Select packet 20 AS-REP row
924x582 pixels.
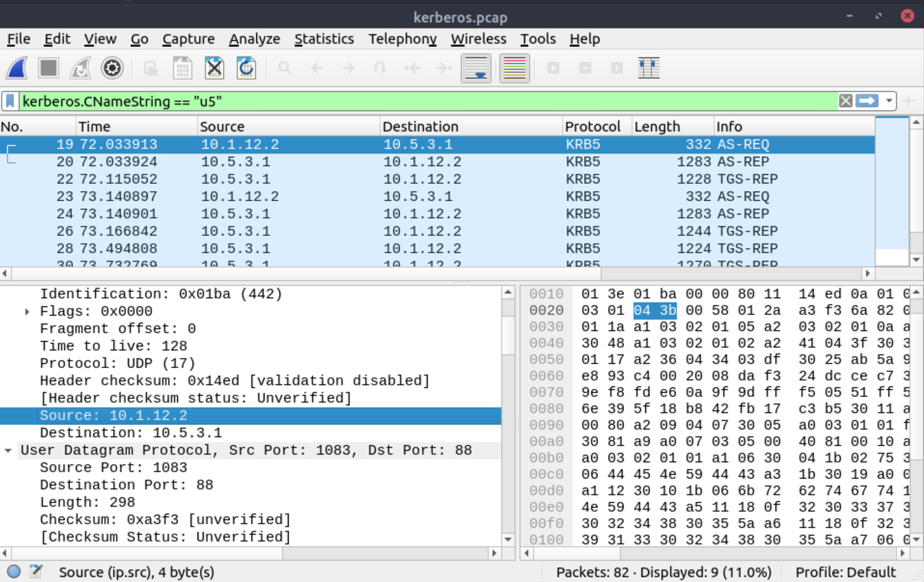[438, 162]
